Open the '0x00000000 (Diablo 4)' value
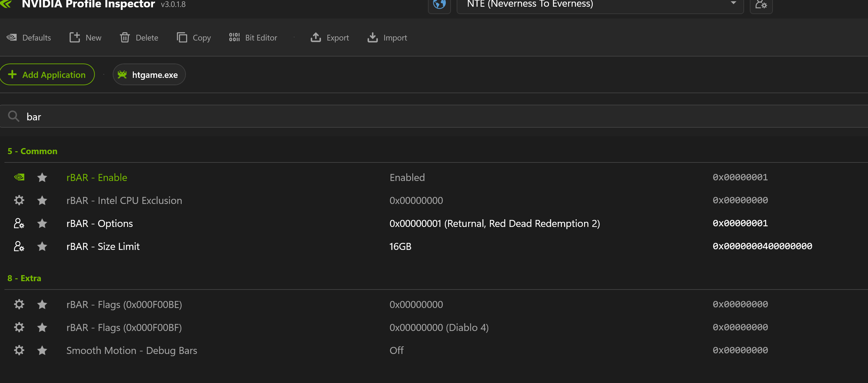Viewport: 868px width, 383px height. pyautogui.click(x=439, y=327)
